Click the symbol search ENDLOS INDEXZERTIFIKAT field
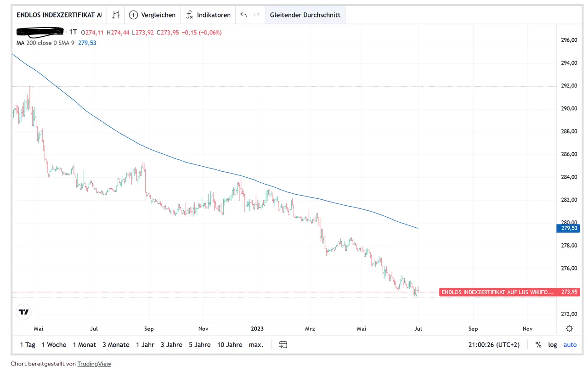 (x=59, y=15)
